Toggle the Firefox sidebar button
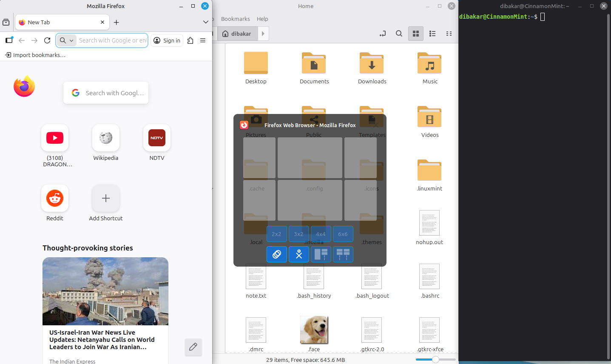The height and width of the screenshot is (364, 611). point(9,40)
